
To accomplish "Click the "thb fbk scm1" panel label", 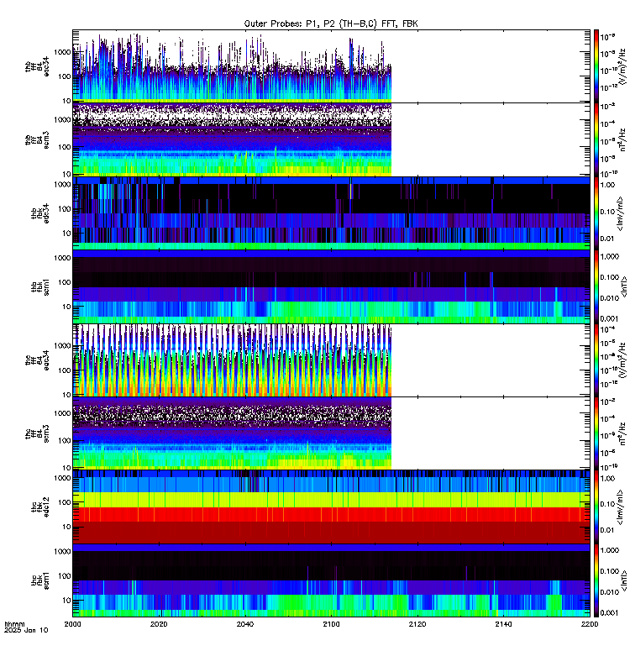I will point(39,286).
